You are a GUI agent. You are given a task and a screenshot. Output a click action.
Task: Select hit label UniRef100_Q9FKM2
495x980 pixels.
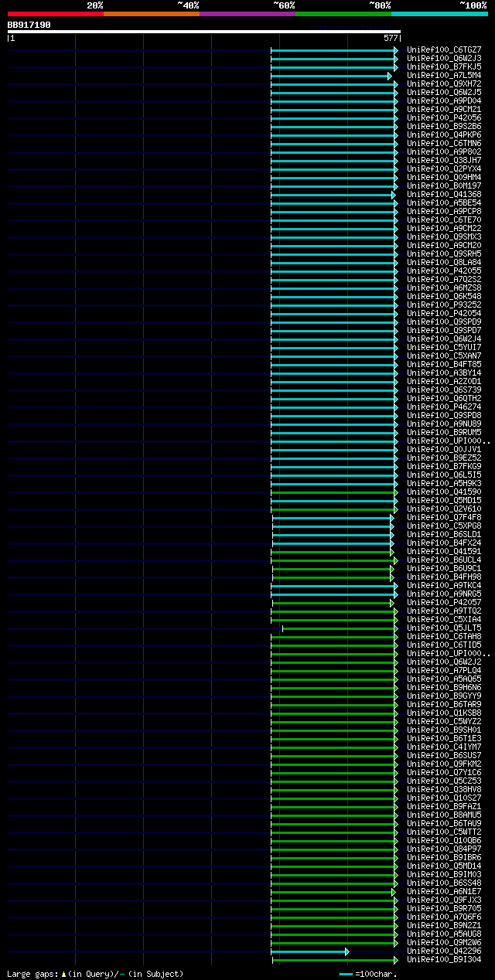[x=444, y=764]
